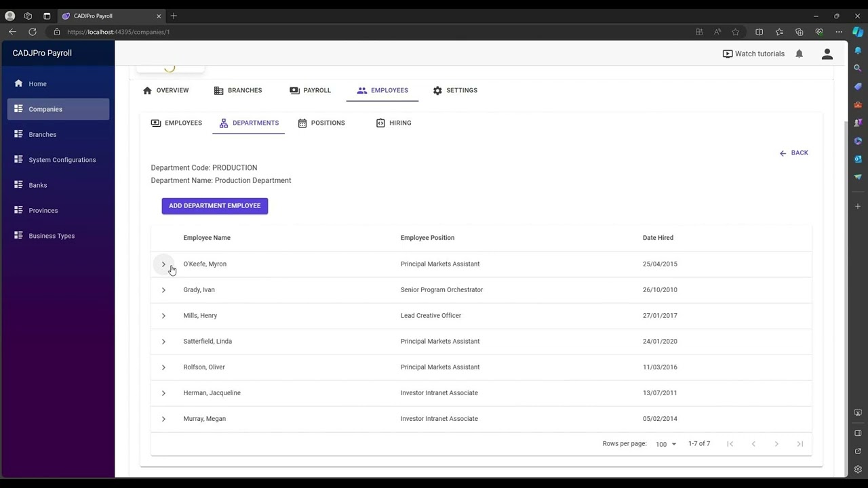Expand the Satterfield, Linda row
The image size is (868, 488).
point(163,342)
